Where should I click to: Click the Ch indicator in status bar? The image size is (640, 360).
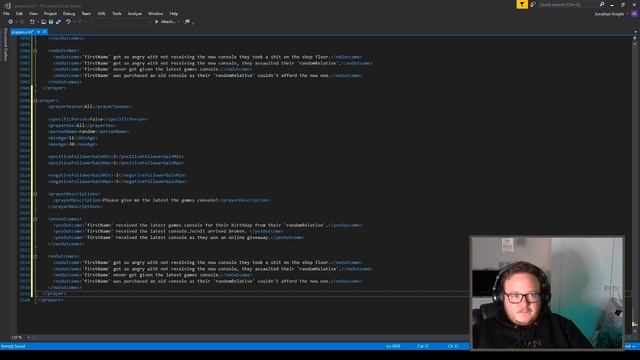(x=453, y=346)
